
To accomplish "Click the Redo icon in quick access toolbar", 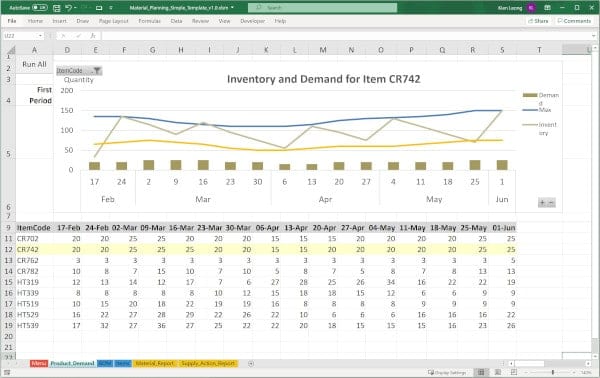I will pos(85,8).
